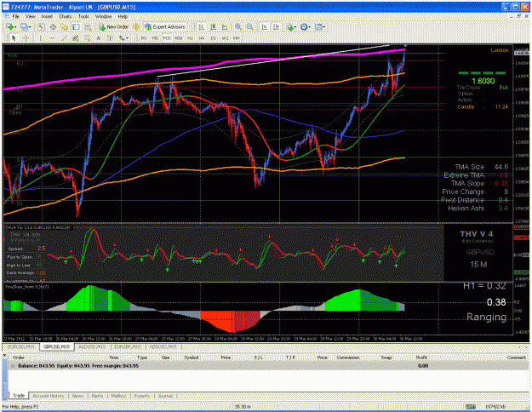The image size is (532, 412).
Task: Toggle Expert Advisors on or off
Action: point(165,26)
